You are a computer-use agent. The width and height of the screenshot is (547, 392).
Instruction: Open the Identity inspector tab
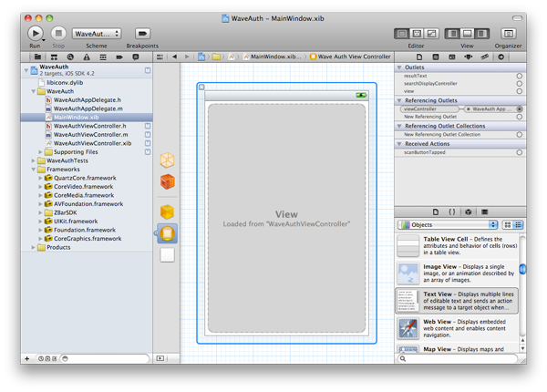(452, 57)
